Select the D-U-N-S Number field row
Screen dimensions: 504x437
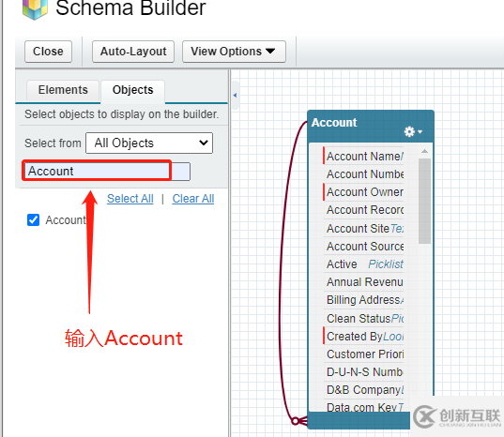[x=363, y=372]
